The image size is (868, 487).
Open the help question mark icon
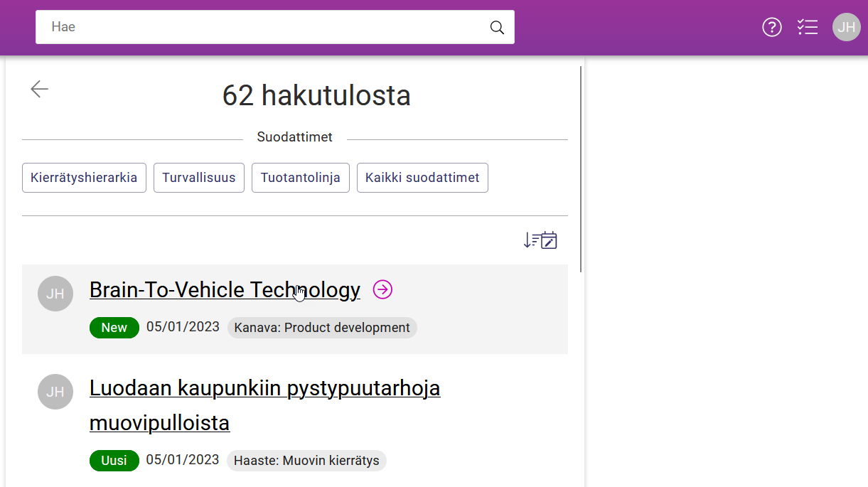click(x=772, y=27)
